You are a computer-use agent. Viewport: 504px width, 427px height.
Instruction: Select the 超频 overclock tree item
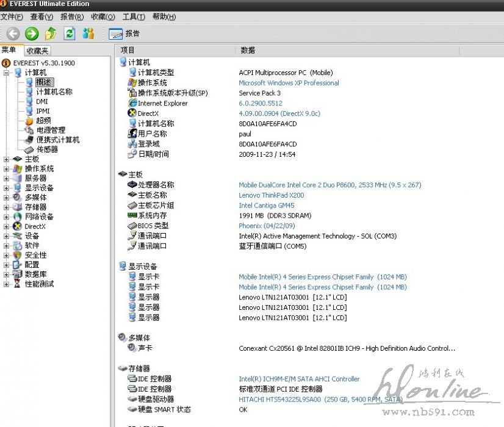tap(43, 121)
